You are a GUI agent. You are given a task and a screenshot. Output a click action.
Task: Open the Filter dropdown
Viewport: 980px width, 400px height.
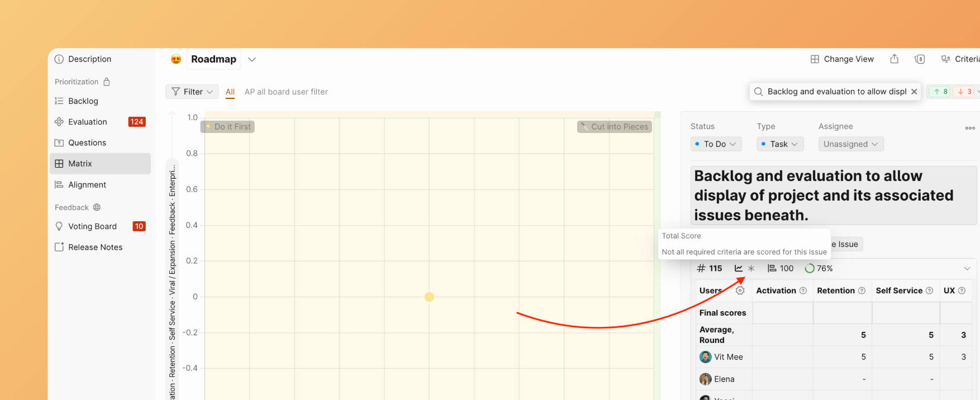(x=192, y=92)
